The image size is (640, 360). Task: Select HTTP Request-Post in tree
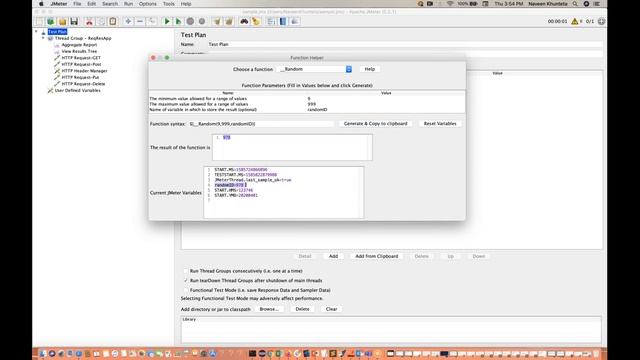click(x=81, y=64)
